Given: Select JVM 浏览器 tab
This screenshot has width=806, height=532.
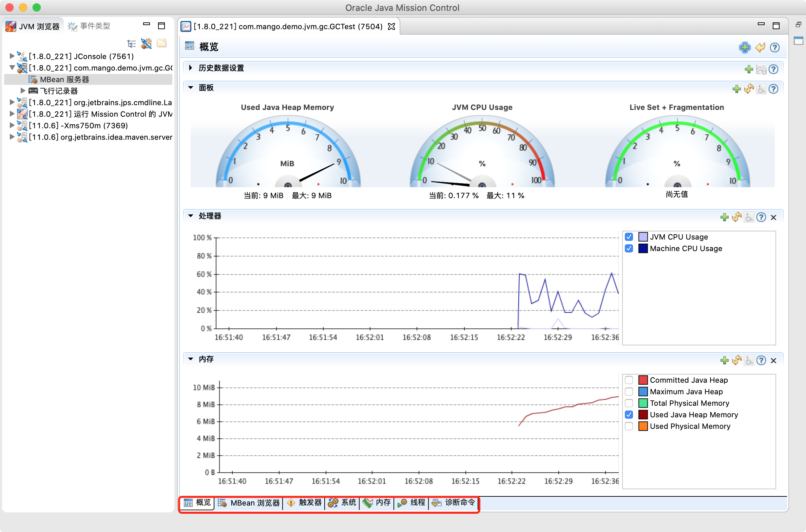Looking at the screenshot, I should [x=33, y=26].
